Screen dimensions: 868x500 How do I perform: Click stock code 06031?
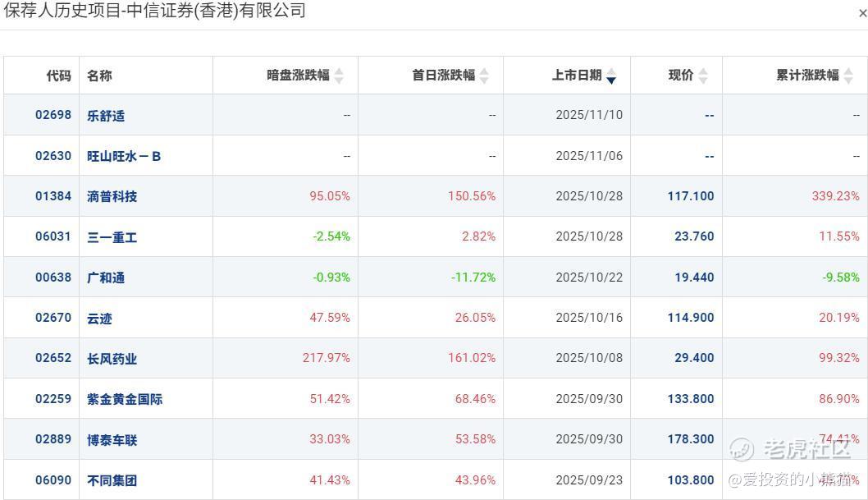coord(53,236)
